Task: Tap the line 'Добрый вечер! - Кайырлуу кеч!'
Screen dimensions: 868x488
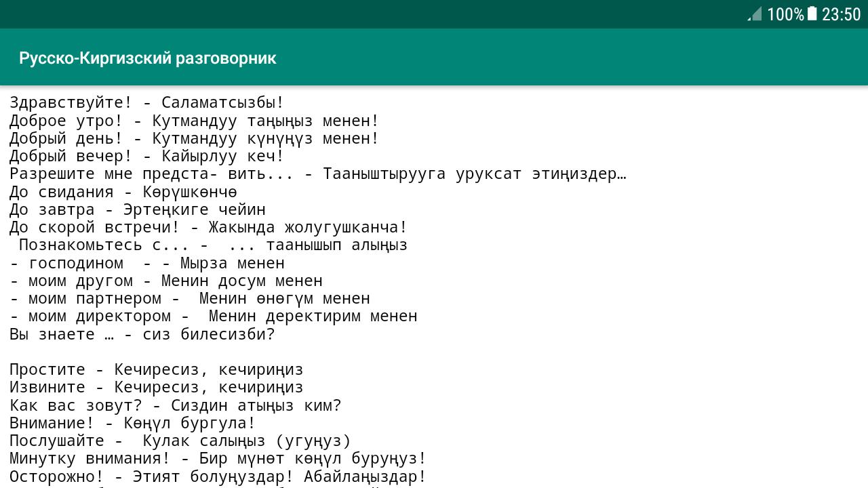Action: [x=147, y=156]
